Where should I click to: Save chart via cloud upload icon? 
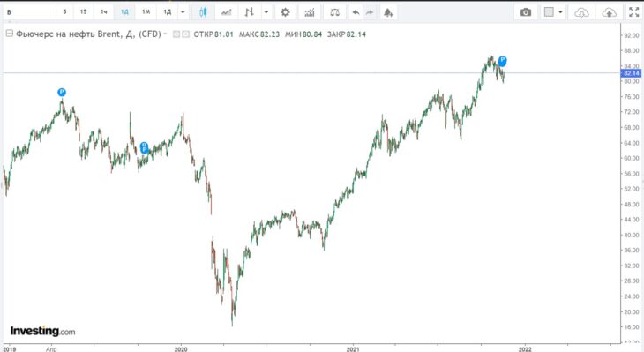coord(609,12)
